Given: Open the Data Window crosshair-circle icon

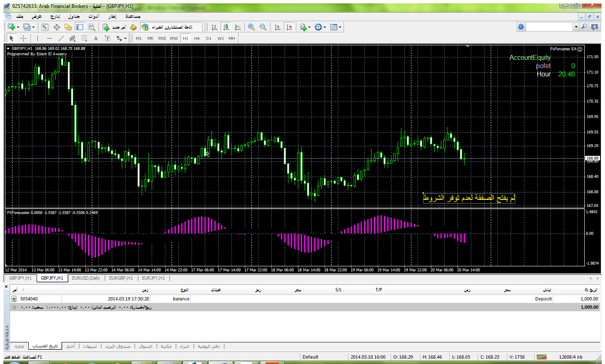Looking at the screenshot, I should [x=57, y=27].
